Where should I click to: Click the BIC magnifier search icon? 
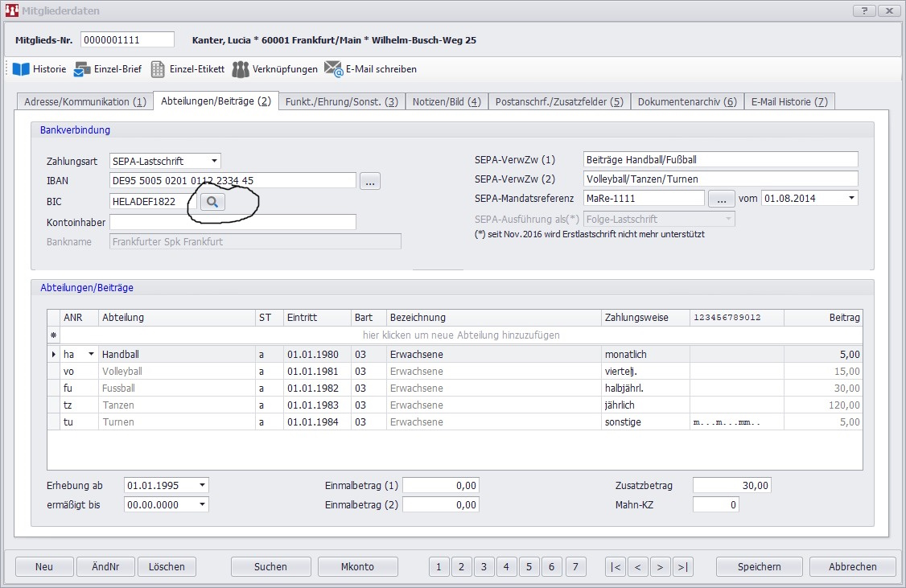tap(212, 202)
